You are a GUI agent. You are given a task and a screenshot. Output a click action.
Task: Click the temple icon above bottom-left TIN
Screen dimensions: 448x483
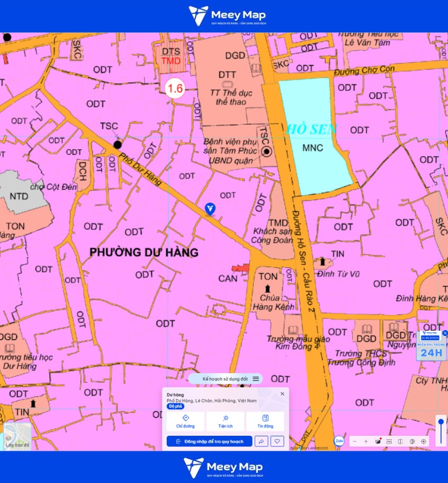coord(33,403)
